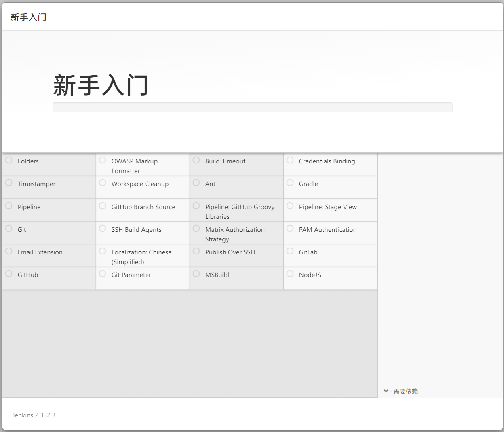
Task: Click the Ant plugin label
Action: pos(210,184)
